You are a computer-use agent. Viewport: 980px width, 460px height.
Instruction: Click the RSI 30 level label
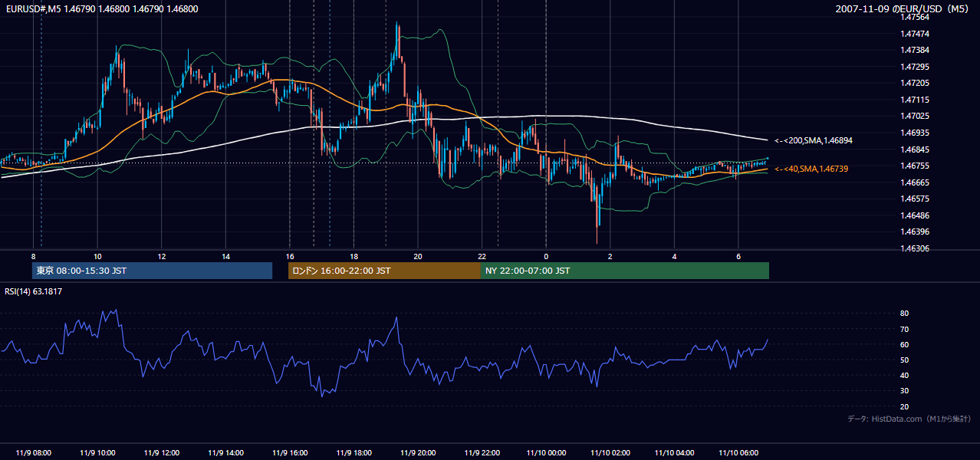[904, 391]
